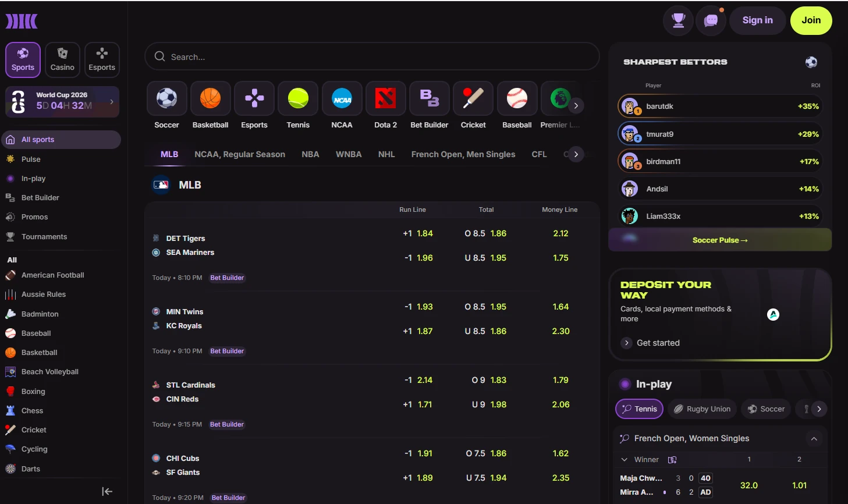The height and width of the screenshot is (504, 848).
Task: Open the World Cup 2026 countdown banner
Action: pyautogui.click(x=62, y=102)
